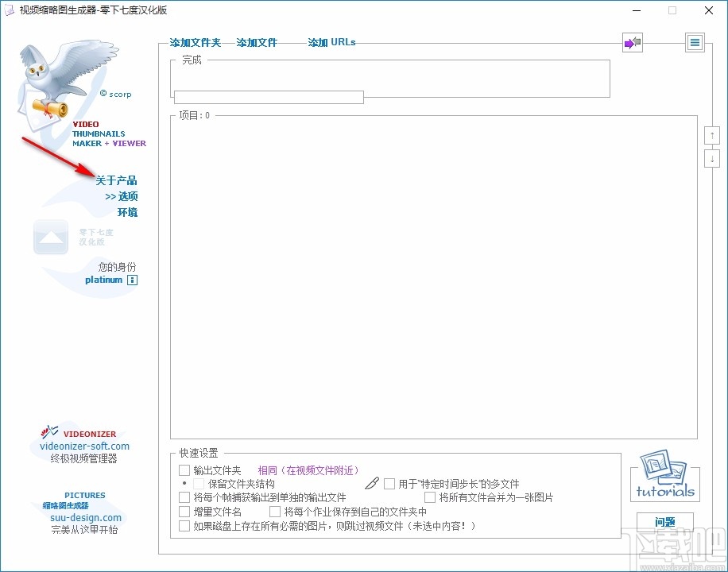The height and width of the screenshot is (572, 728).
Task: Open 环境 in the sidebar
Action: (x=128, y=213)
